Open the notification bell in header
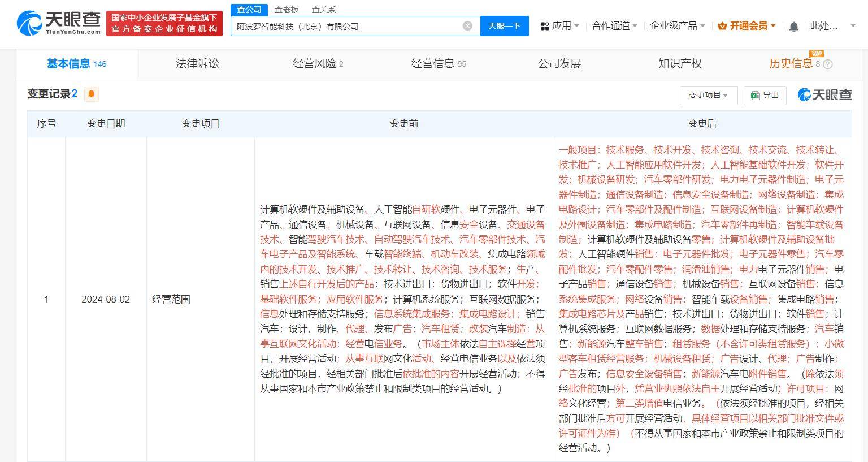The image size is (868, 462). (x=793, y=26)
